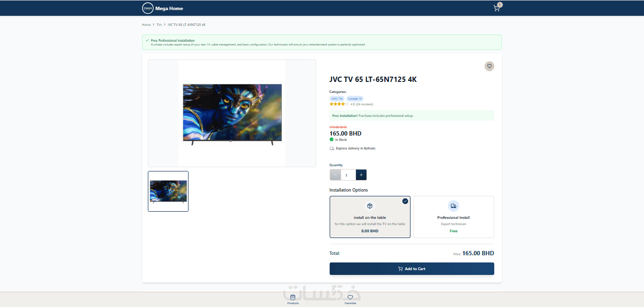Click the main TV product image
The image size is (644, 307).
click(232, 113)
